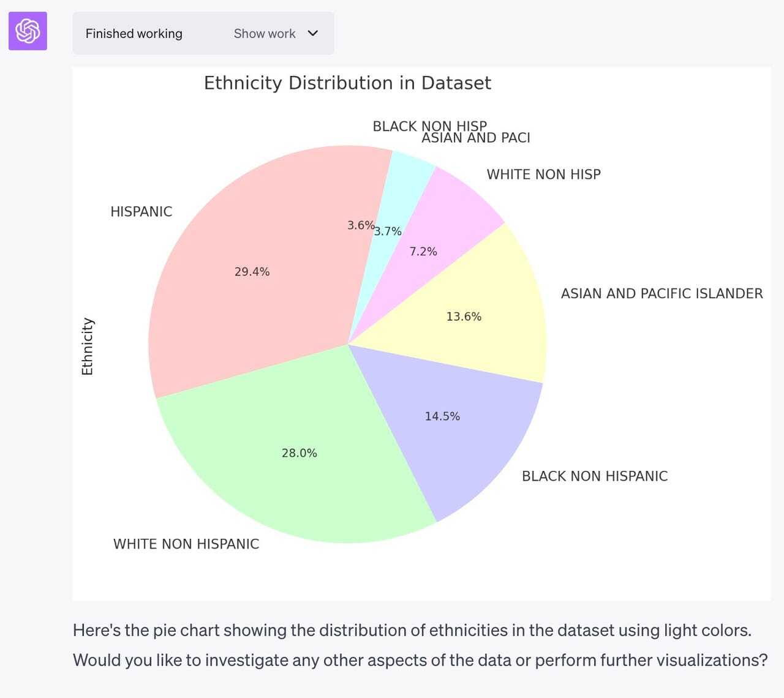Viewport: 784px width, 698px height.
Task: Click the "Show work" text
Action: (265, 34)
